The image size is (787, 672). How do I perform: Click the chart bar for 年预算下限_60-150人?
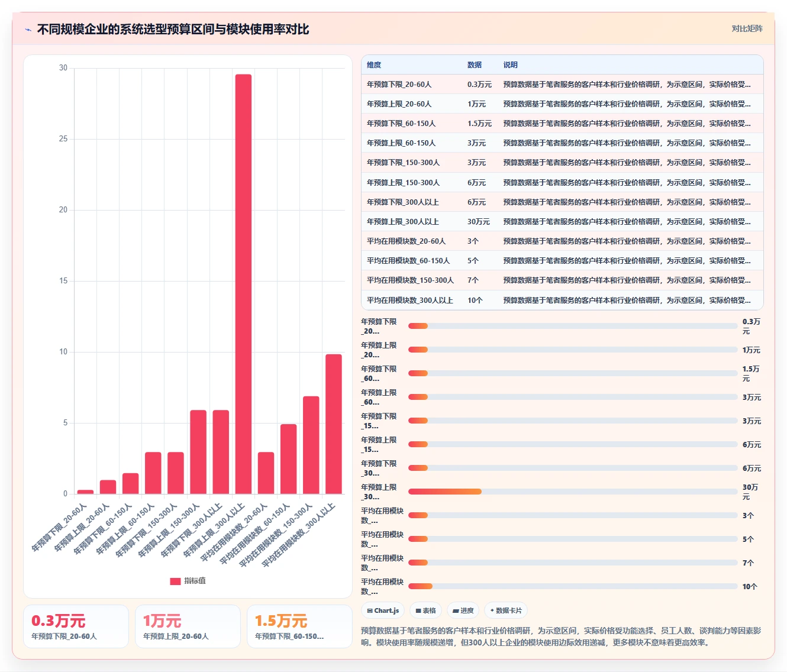[x=131, y=483]
